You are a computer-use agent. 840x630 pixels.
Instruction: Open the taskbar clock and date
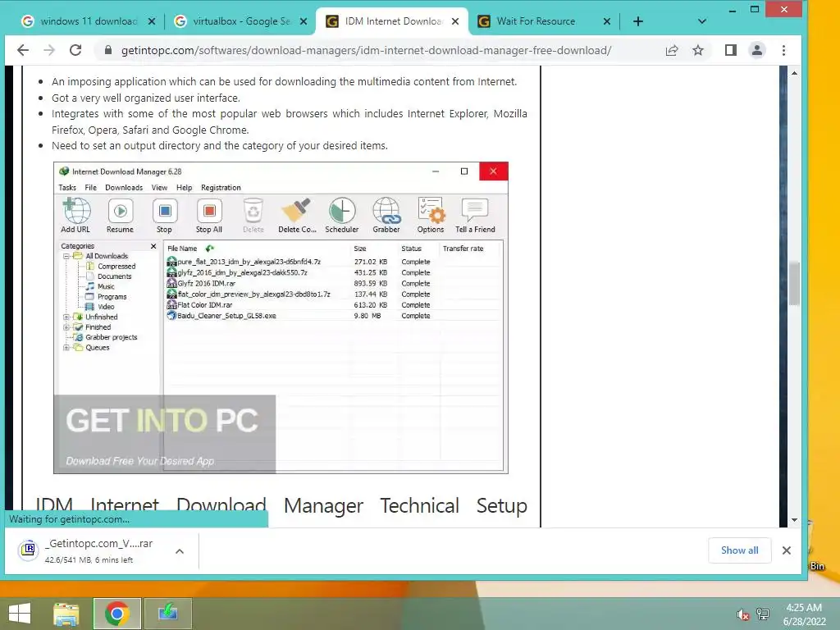(804, 614)
